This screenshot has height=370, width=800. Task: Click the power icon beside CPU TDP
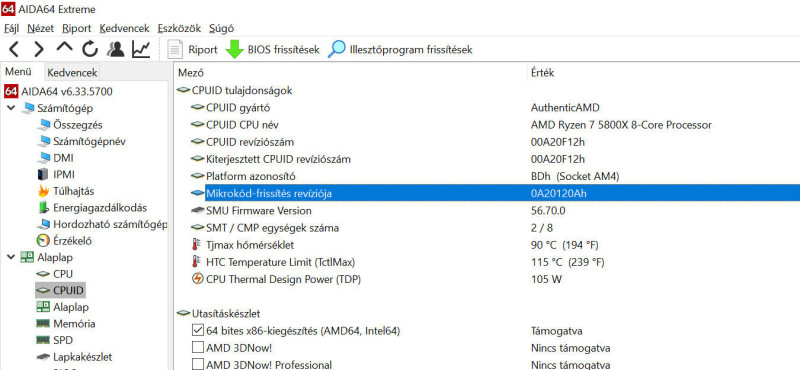pyautogui.click(x=197, y=279)
